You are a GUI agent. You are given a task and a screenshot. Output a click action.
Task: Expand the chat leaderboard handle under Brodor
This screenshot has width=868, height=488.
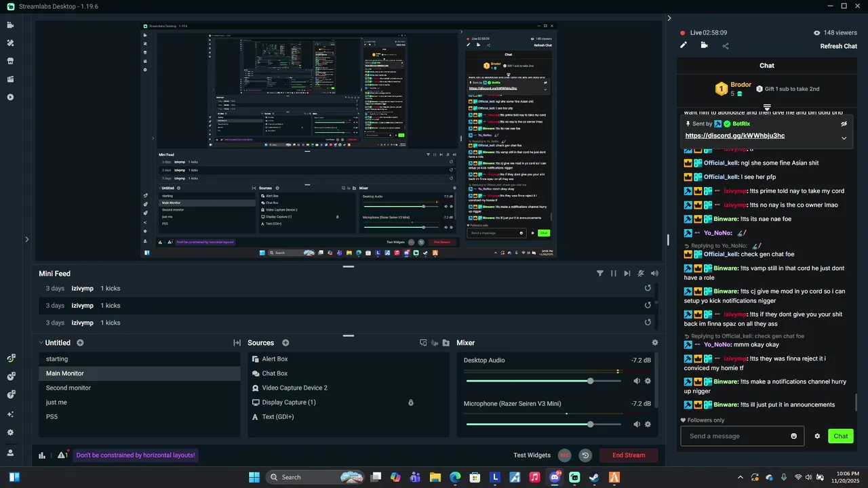click(767, 107)
